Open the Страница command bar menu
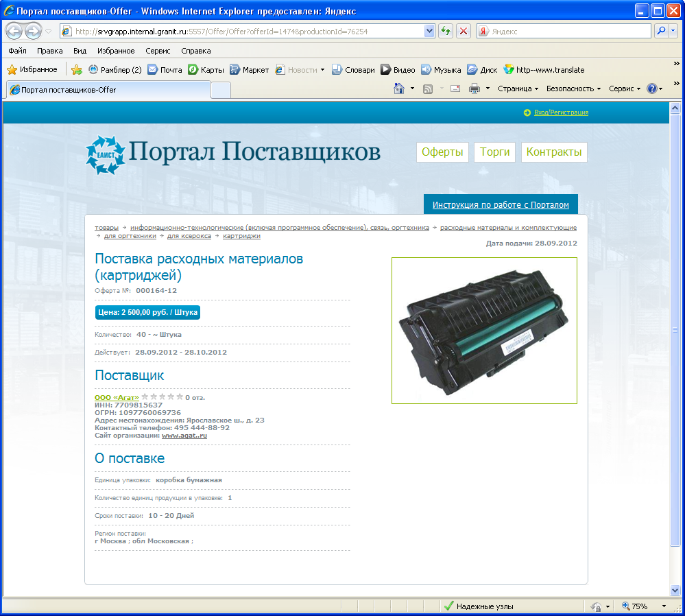This screenshot has width=685, height=616. (x=518, y=88)
